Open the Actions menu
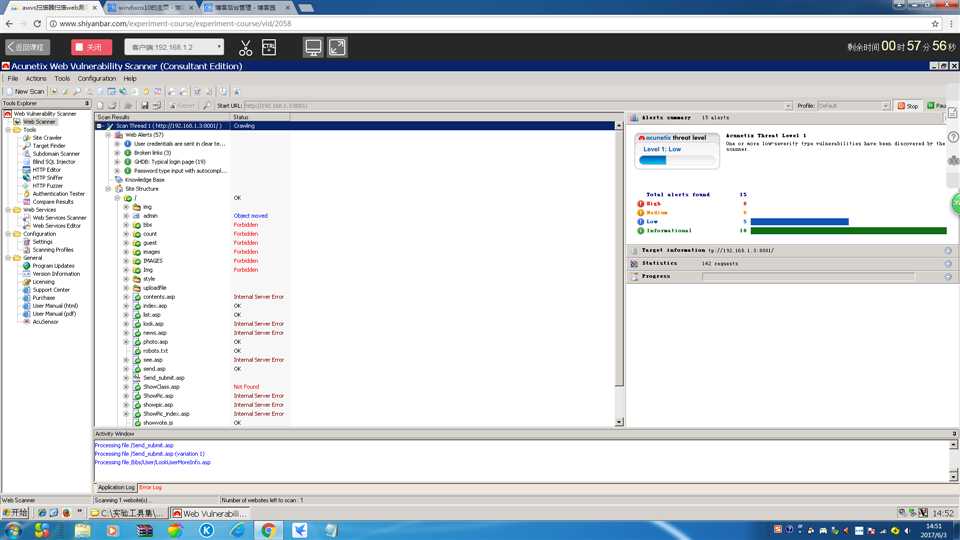 pos(36,78)
